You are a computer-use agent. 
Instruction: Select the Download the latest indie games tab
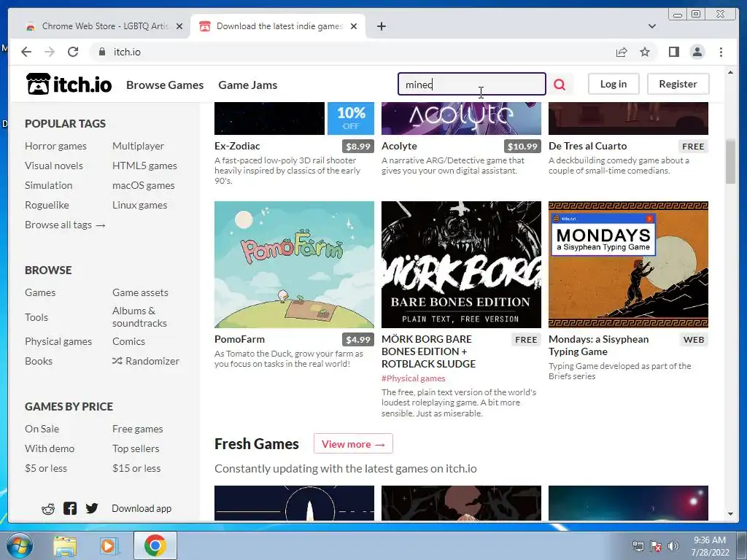point(278,26)
